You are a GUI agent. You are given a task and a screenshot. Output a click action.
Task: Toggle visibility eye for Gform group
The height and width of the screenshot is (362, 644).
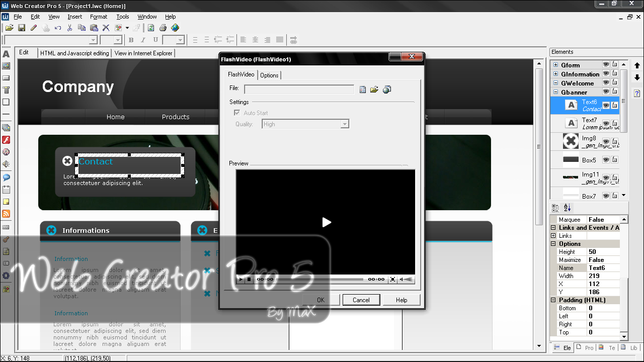click(x=606, y=65)
